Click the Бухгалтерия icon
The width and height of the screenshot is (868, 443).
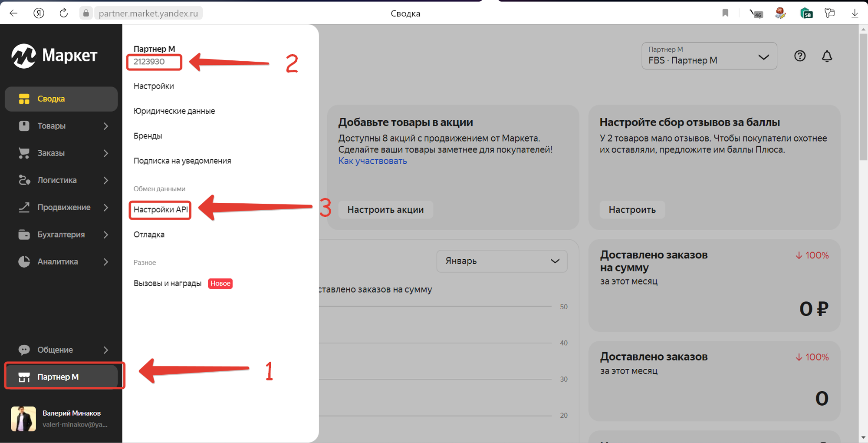[24, 234]
